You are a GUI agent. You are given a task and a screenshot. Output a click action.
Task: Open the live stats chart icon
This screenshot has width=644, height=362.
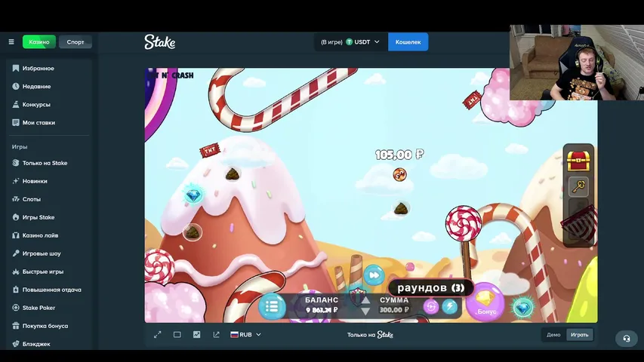197,335
